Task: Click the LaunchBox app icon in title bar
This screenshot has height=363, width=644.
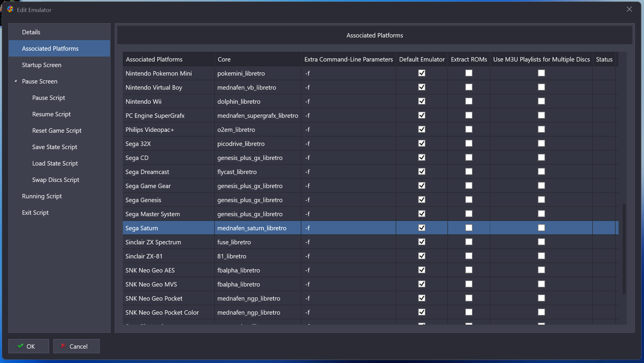Action: 10,9
